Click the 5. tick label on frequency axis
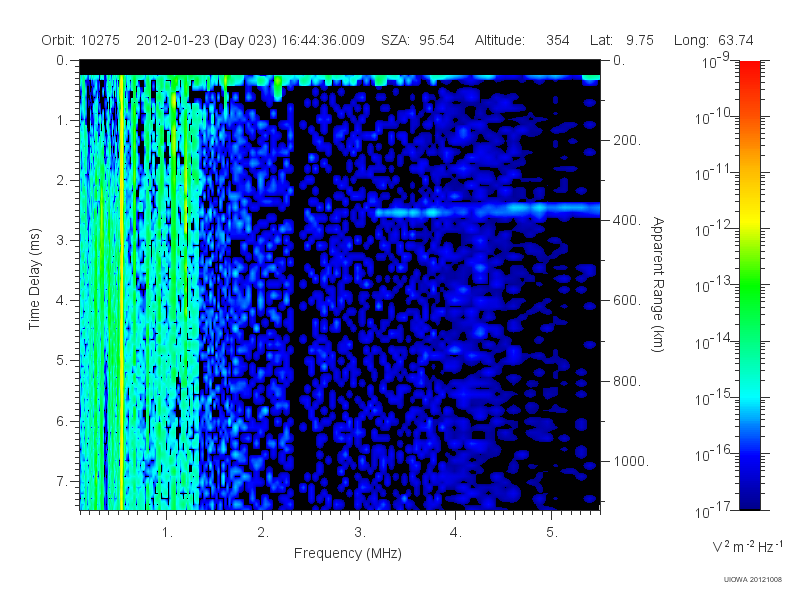 [552, 533]
